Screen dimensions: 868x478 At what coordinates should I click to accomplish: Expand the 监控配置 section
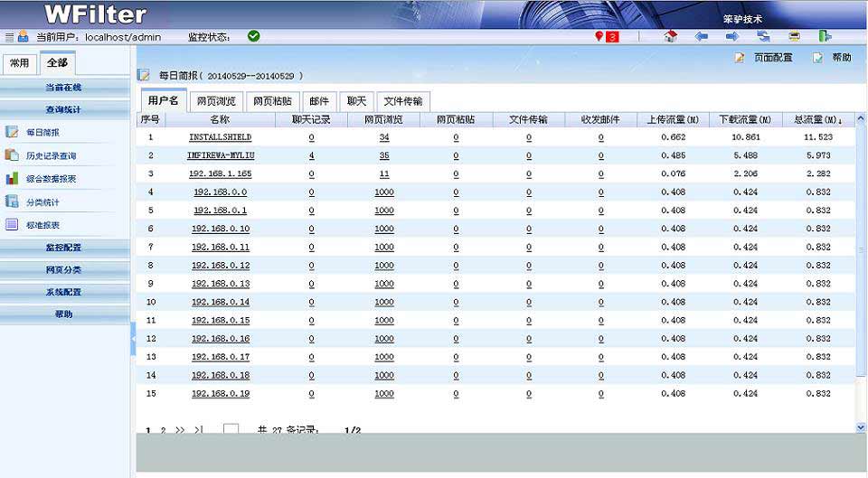click(x=64, y=247)
